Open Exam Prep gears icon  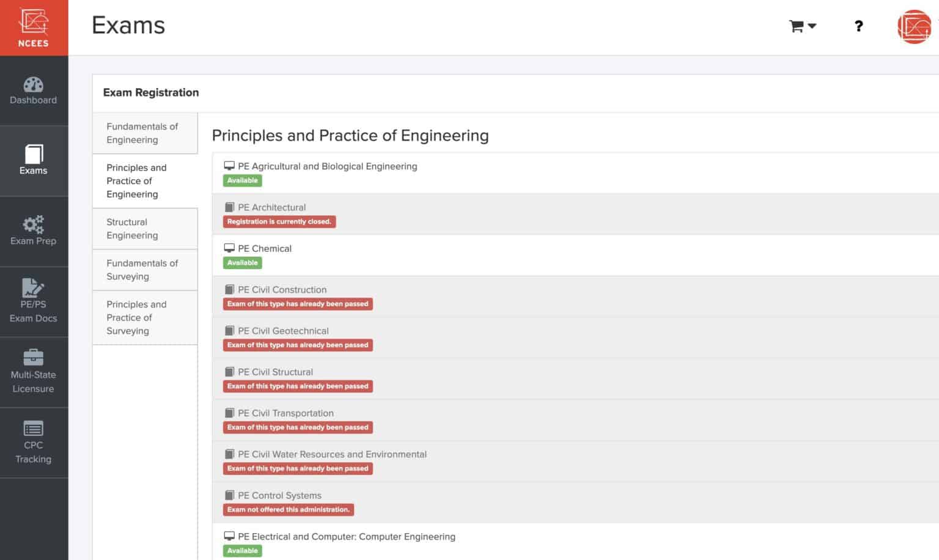click(x=34, y=225)
